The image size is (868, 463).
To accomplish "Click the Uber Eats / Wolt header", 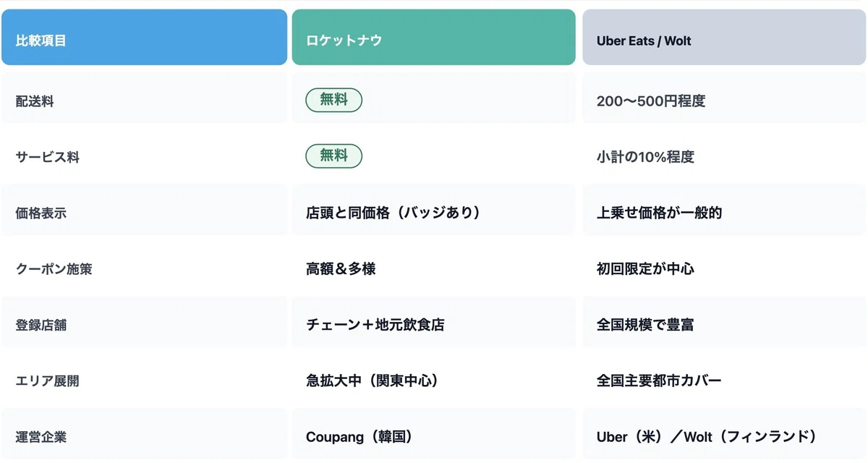I will pos(724,38).
